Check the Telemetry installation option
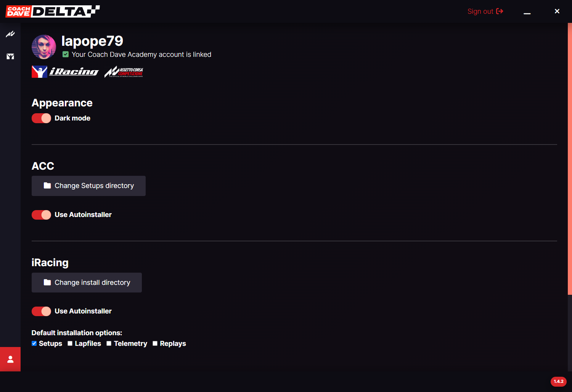The height and width of the screenshot is (392, 572). point(109,344)
